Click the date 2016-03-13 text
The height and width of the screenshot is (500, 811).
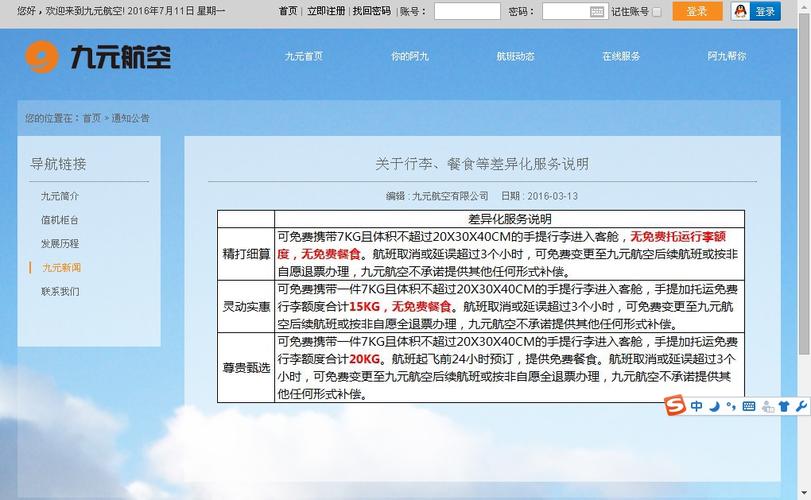552,196
